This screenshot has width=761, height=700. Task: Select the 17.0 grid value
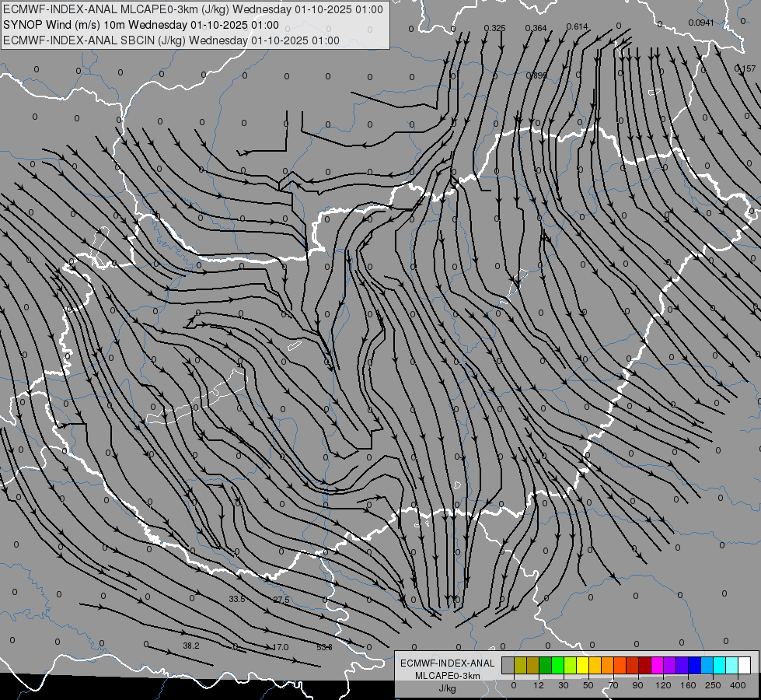pos(281,647)
